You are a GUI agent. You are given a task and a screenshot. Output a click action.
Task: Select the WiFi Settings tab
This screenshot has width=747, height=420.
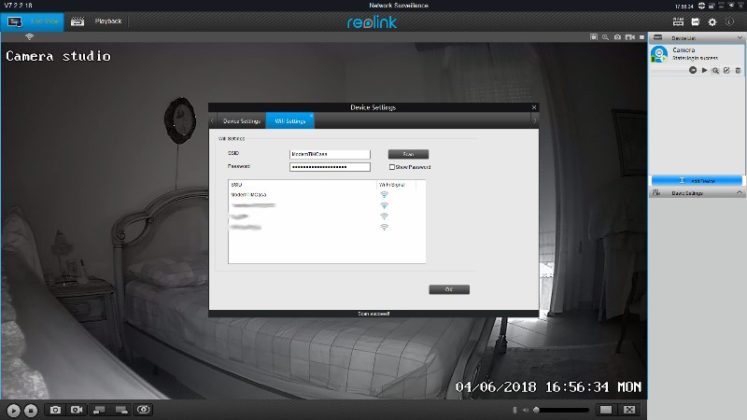point(290,121)
